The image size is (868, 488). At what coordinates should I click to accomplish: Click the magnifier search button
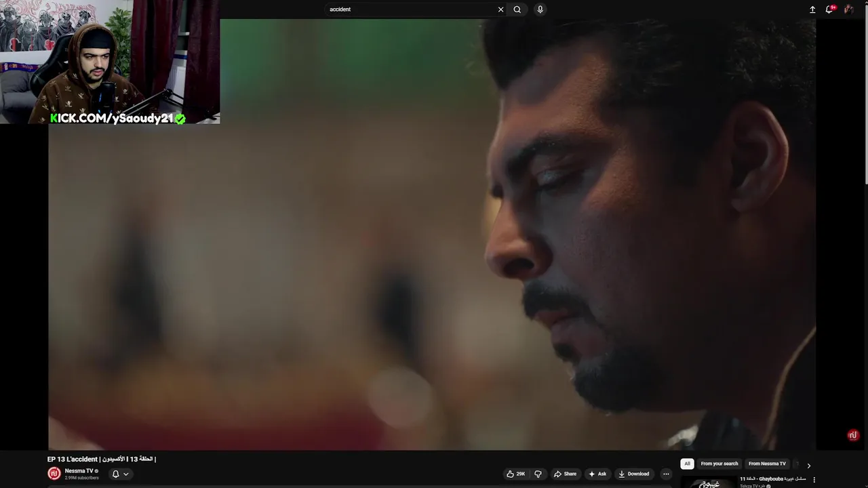tap(517, 9)
